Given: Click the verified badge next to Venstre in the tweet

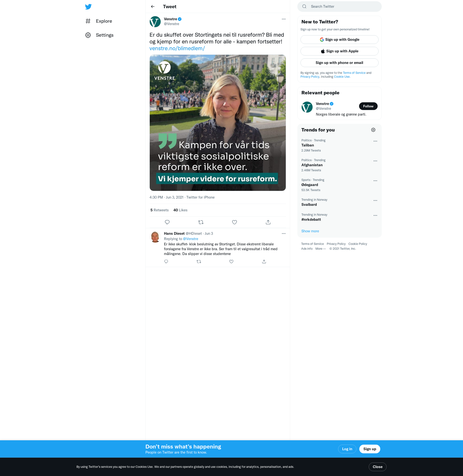Looking at the screenshot, I should click(180, 19).
